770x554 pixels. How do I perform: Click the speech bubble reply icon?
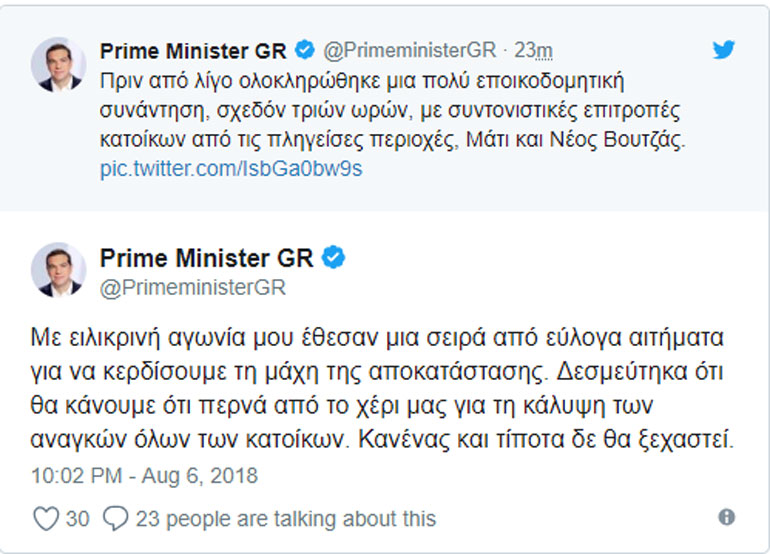point(116,518)
